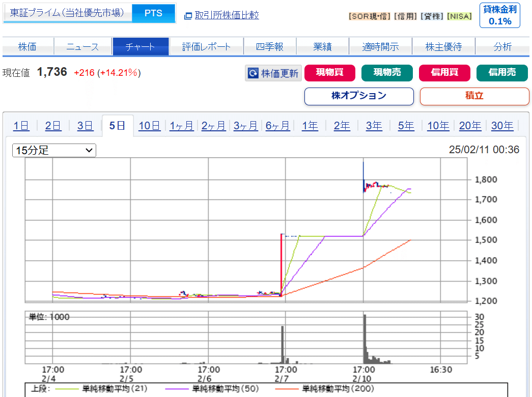Select the 6ヶ月 chart period
This screenshot has height=397, width=532.
pos(277,126)
